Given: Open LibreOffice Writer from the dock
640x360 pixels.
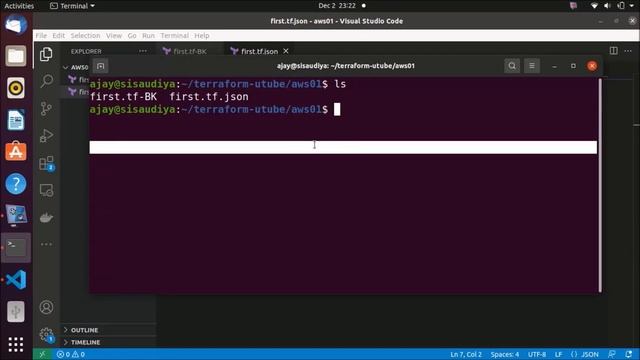Looking at the screenshot, I should pyautogui.click(x=16, y=120).
